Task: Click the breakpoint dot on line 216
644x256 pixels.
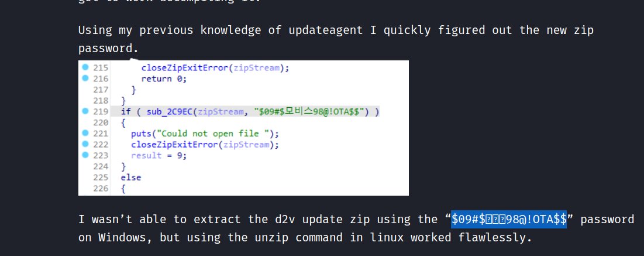Action: point(85,78)
